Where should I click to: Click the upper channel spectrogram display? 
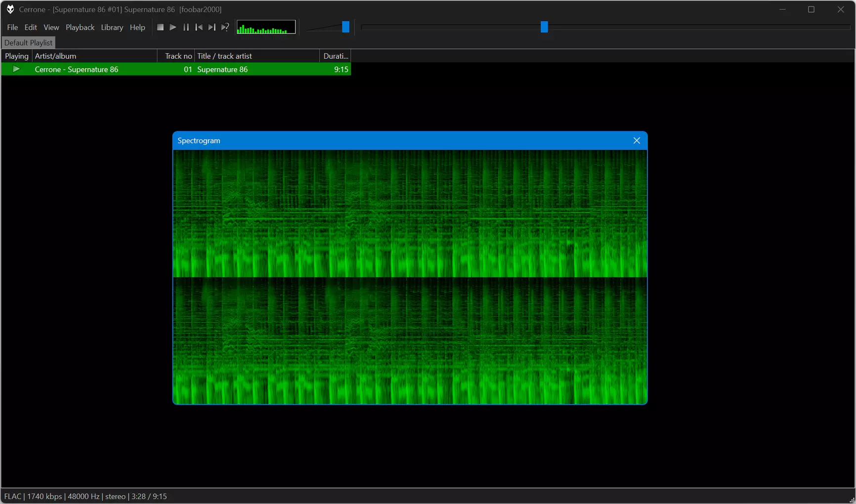tap(410, 213)
